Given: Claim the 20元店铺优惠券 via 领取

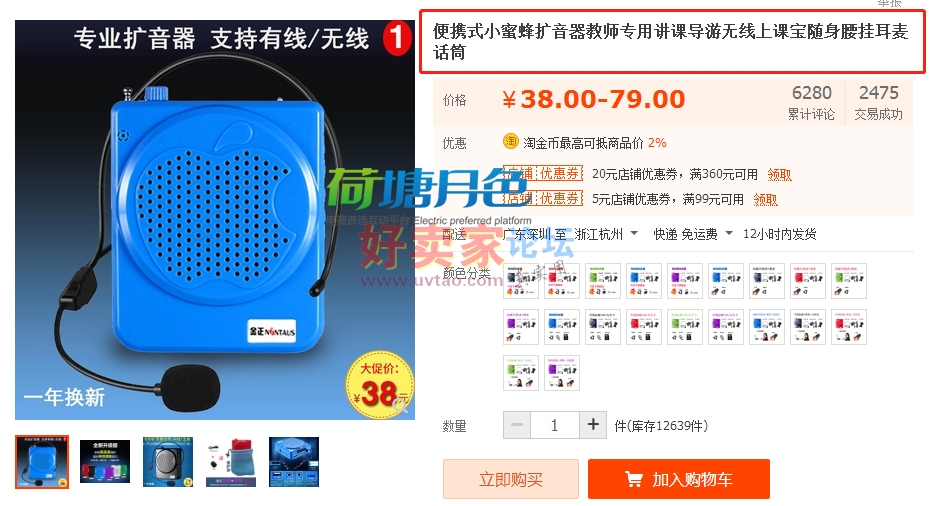Looking at the screenshot, I should pyautogui.click(x=779, y=174).
